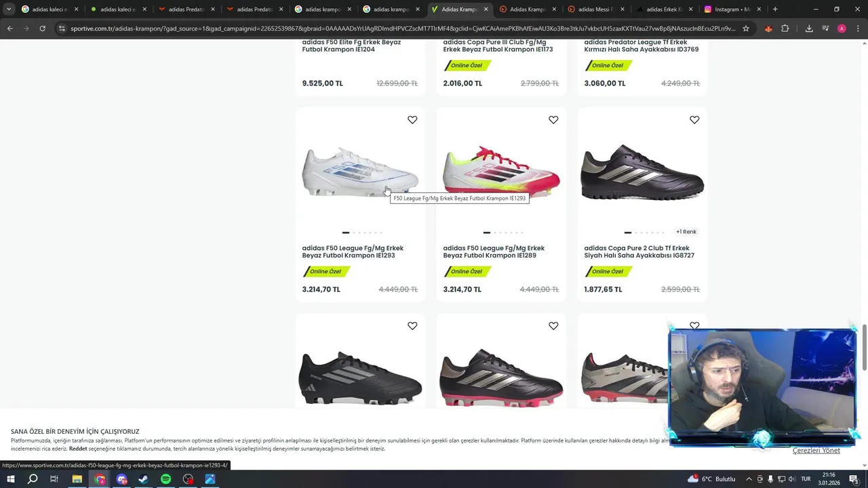Switch to the Instagram tab
Viewport: 868px width, 488px height.
pos(732,9)
